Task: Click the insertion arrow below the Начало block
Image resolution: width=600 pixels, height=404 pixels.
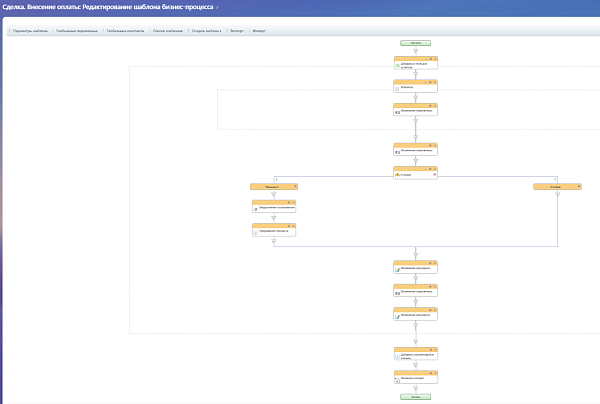Action: [x=416, y=51]
